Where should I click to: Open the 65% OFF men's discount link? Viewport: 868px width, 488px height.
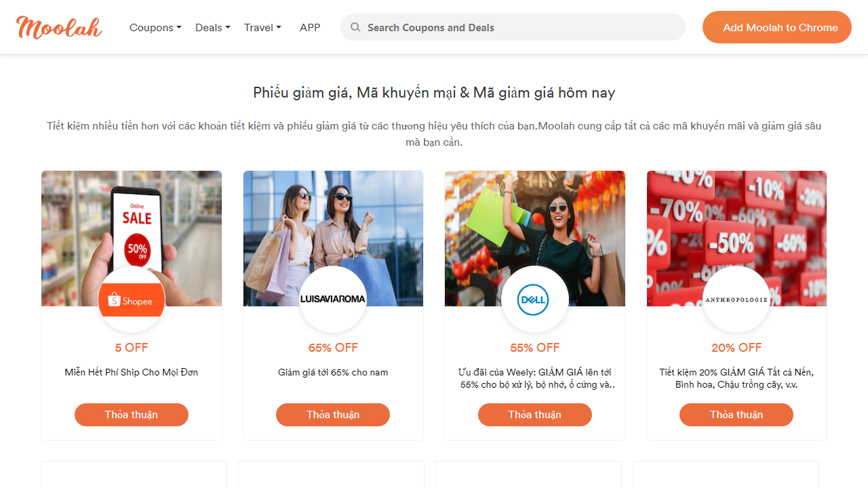pos(332,347)
